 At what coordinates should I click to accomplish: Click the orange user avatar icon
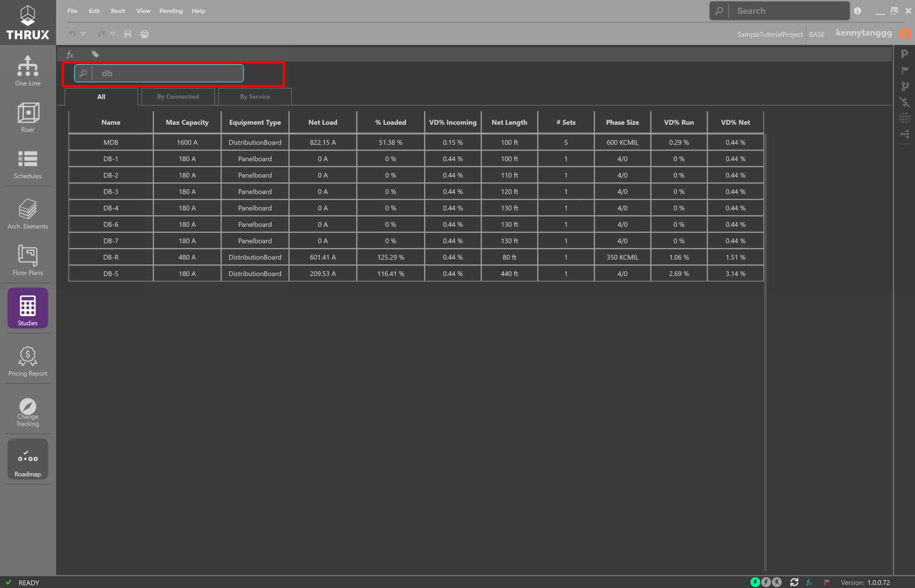905,34
